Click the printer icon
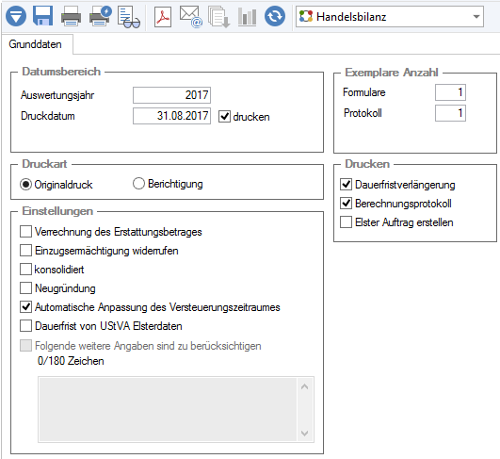The height and width of the screenshot is (459, 500). (71, 17)
